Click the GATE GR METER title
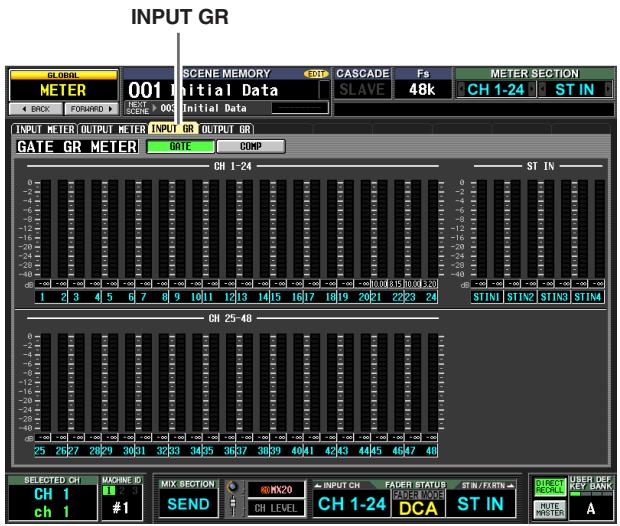Screen dimensions: 620x526 click(x=78, y=147)
